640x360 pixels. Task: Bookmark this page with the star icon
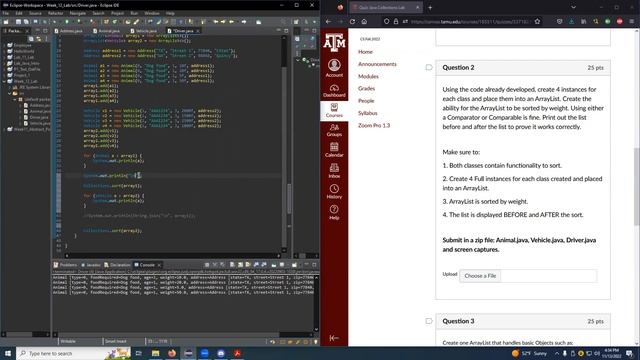538,22
